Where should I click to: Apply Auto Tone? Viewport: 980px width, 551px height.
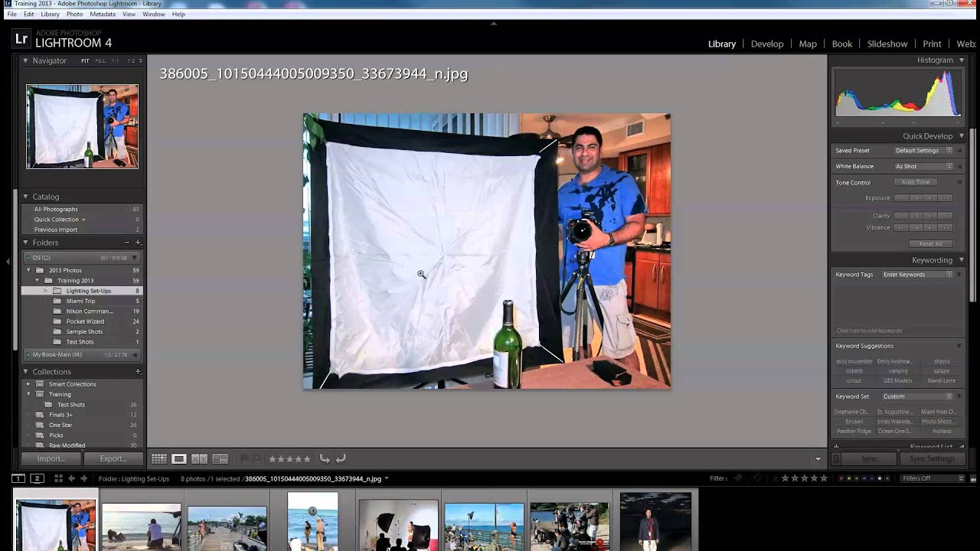coord(916,182)
